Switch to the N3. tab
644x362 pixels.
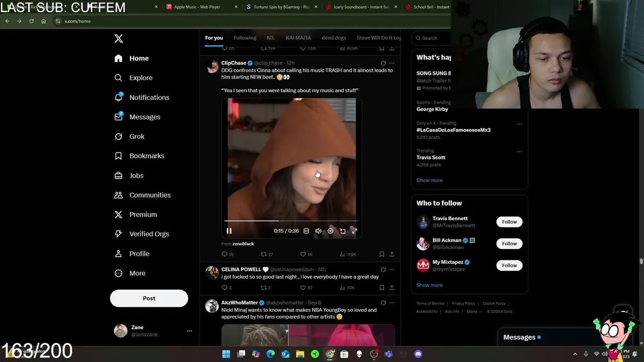click(271, 38)
